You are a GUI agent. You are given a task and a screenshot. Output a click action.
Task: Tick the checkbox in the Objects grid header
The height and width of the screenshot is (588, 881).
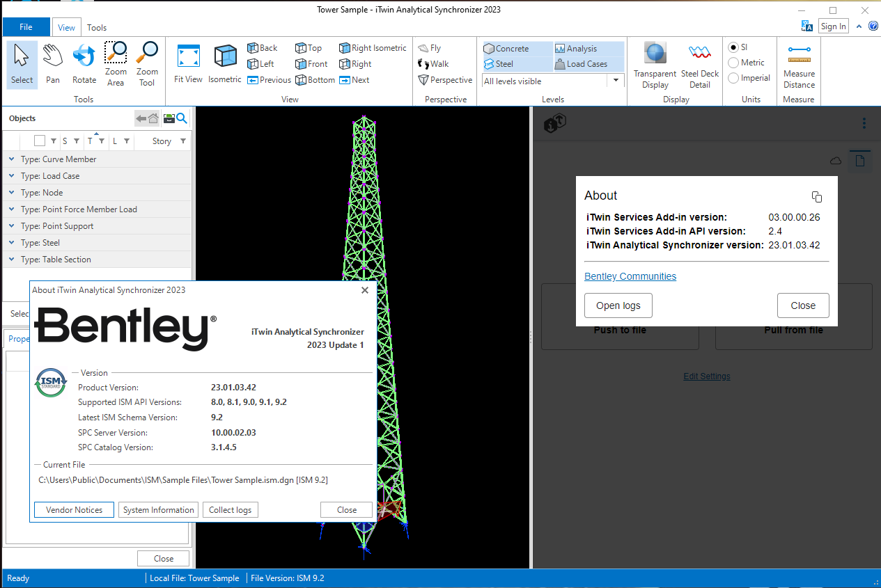pos(40,141)
